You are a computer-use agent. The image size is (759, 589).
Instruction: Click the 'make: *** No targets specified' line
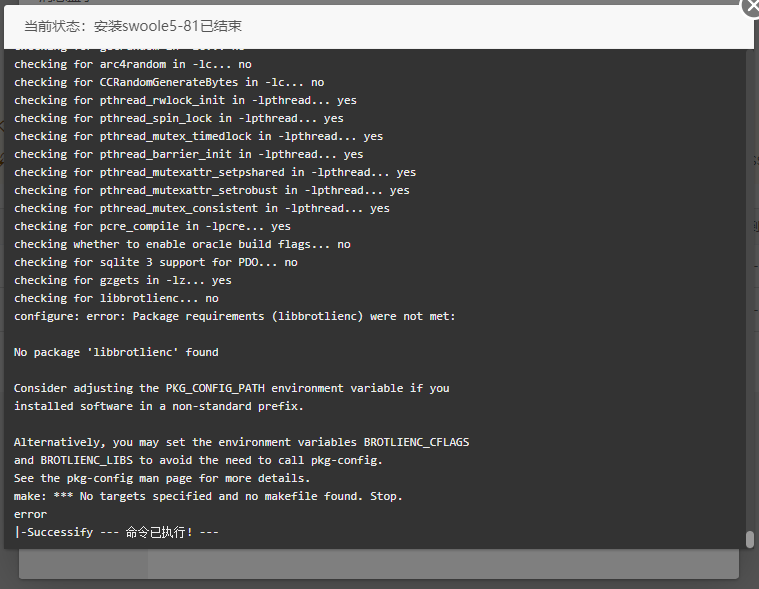(208, 497)
